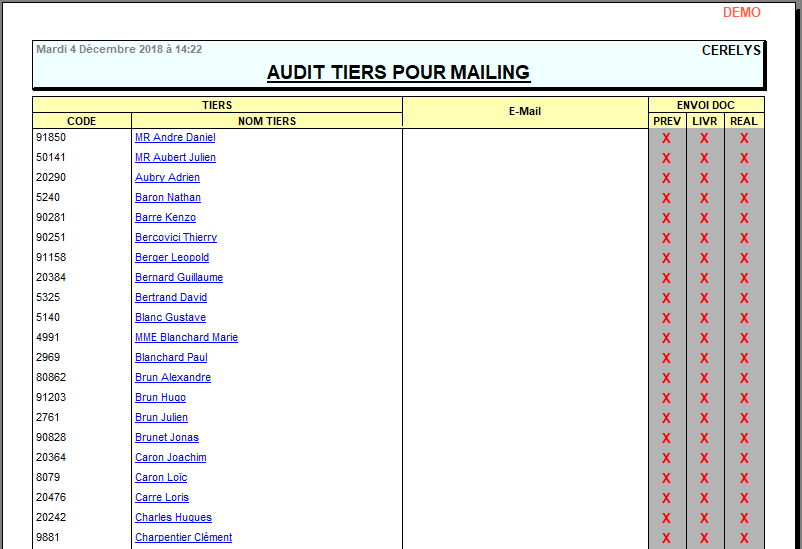
Task: Click the Brunet Jonas link
Action: click(x=167, y=438)
